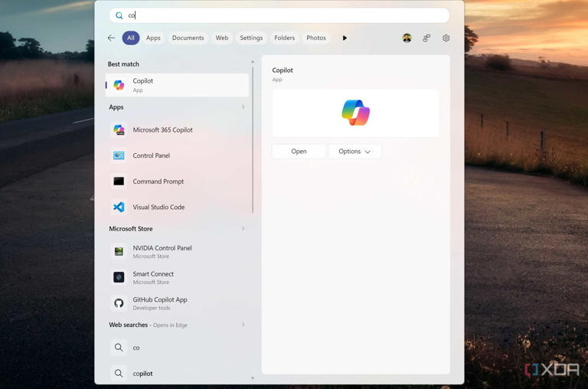Click the Control Panel icon

119,155
